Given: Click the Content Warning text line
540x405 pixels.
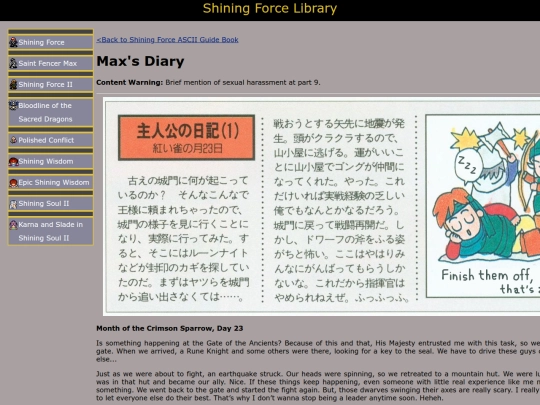Looking at the screenshot, I should click(208, 83).
